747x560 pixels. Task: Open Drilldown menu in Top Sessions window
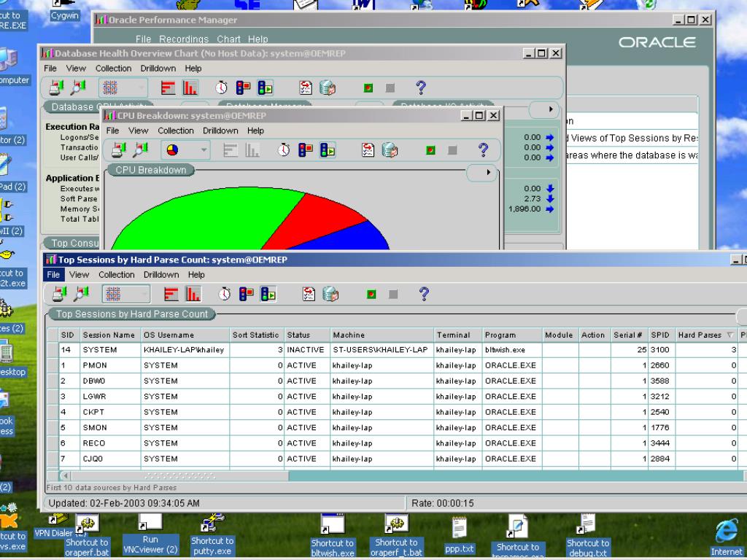161,275
